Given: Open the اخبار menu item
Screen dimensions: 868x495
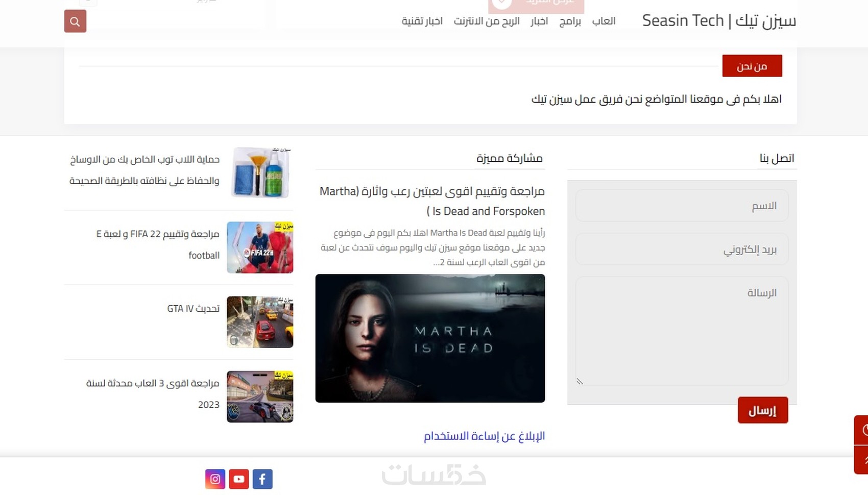Looking at the screenshot, I should tap(539, 21).
